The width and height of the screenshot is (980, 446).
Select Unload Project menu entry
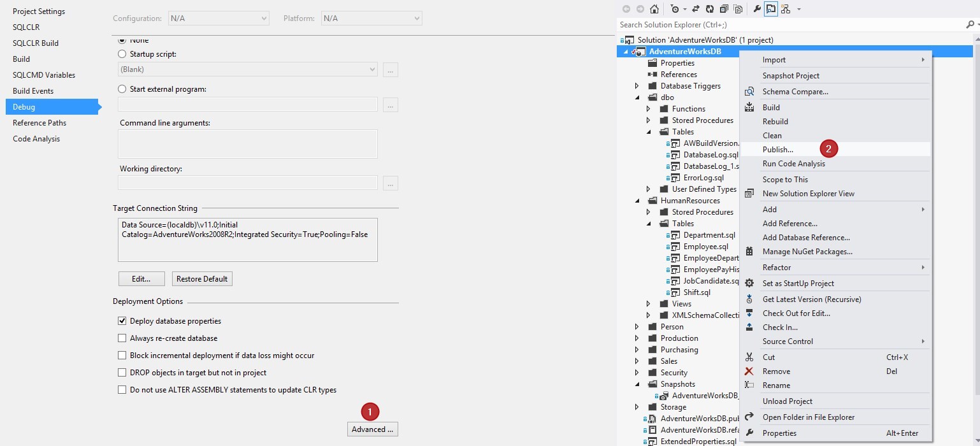835,401
